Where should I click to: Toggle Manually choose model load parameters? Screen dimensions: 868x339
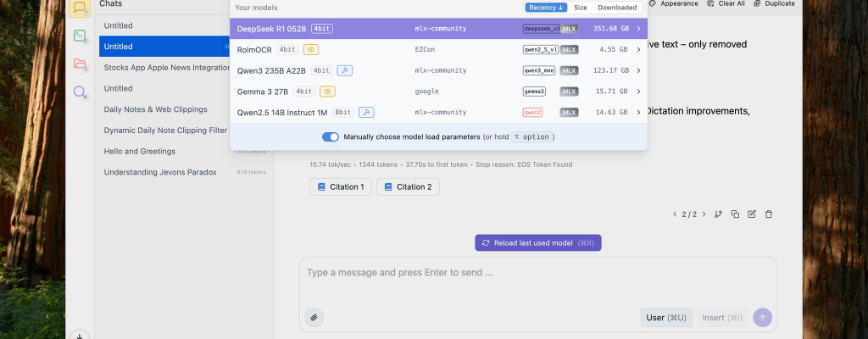click(x=331, y=136)
